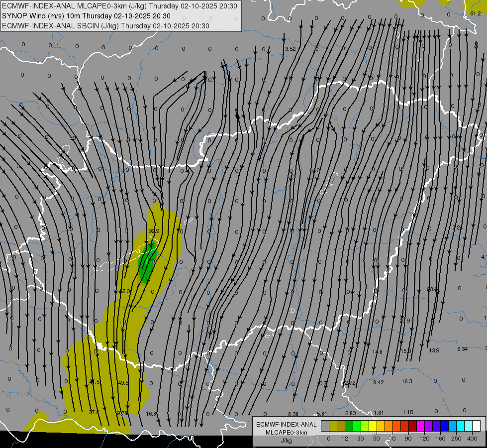
Task: Select the 27.9 data label
Action: click(x=405, y=321)
